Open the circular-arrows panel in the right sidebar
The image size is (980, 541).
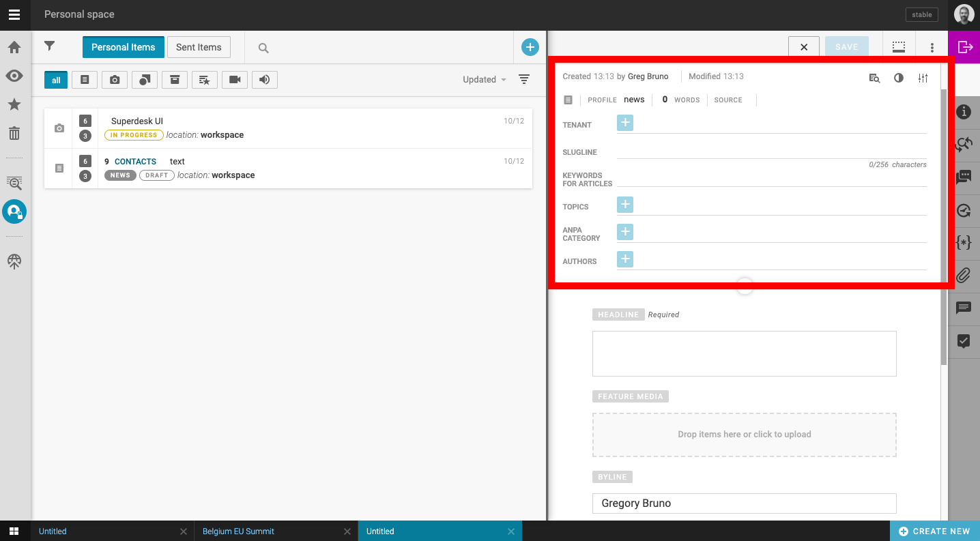click(964, 144)
